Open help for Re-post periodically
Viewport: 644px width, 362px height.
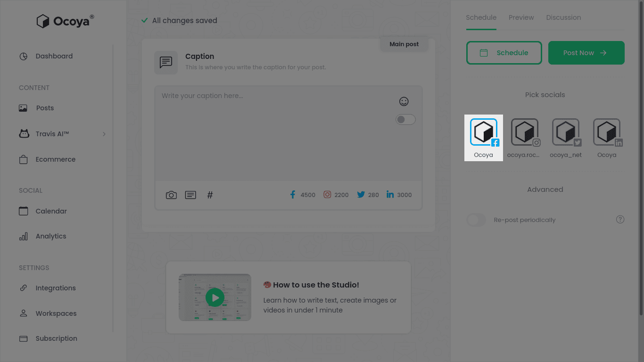620,220
